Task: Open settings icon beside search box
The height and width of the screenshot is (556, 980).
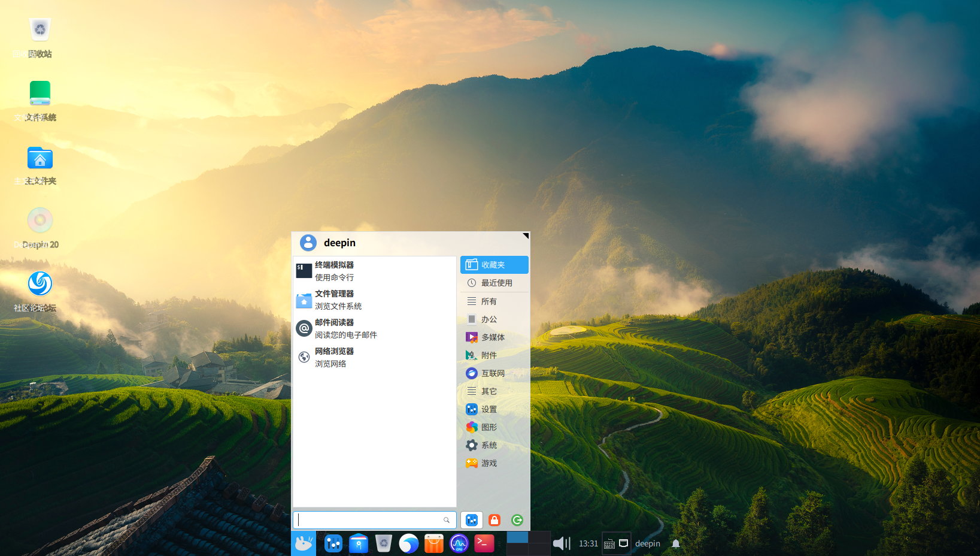Action: [x=472, y=520]
